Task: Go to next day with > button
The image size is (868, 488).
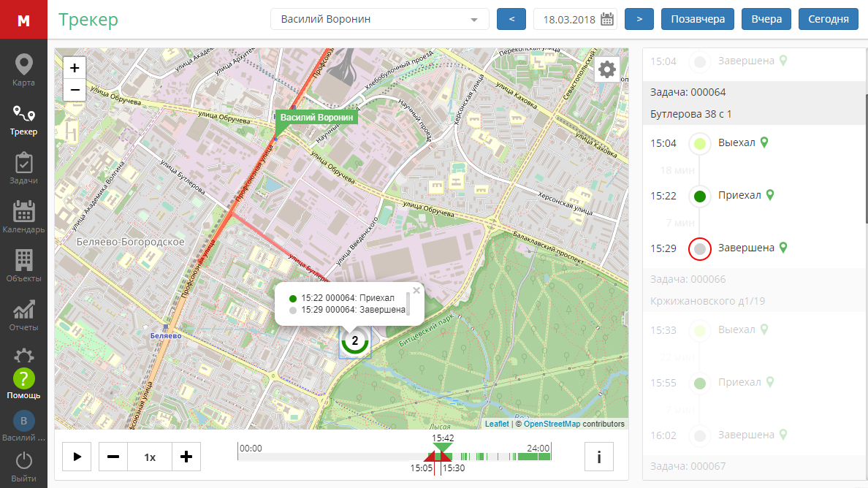Action: click(x=639, y=20)
